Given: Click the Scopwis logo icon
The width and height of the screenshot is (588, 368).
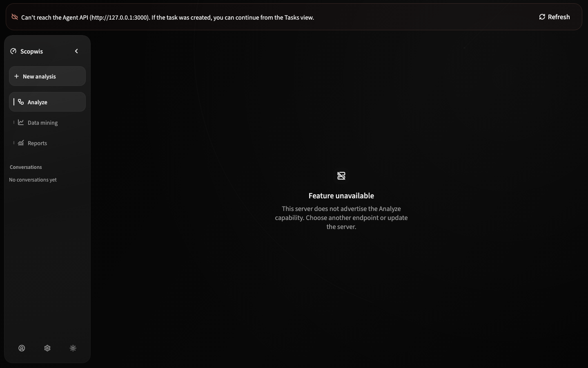Looking at the screenshot, I should [13, 51].
